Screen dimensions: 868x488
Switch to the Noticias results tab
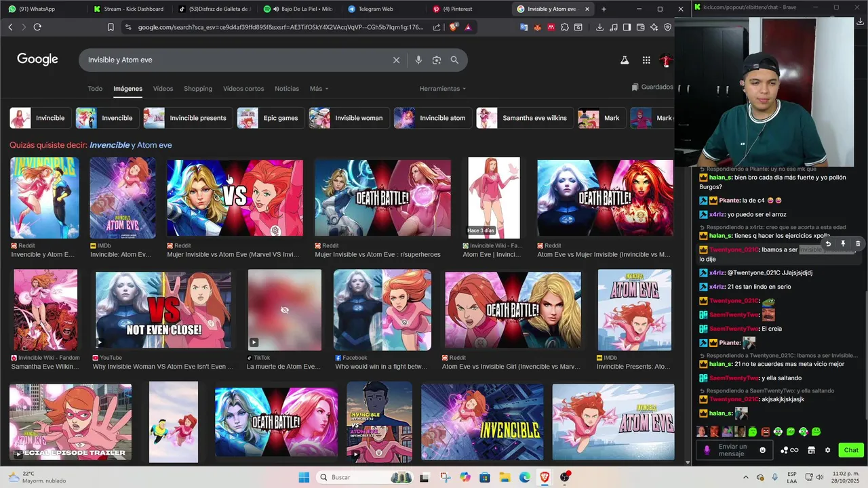click(287, 89)
